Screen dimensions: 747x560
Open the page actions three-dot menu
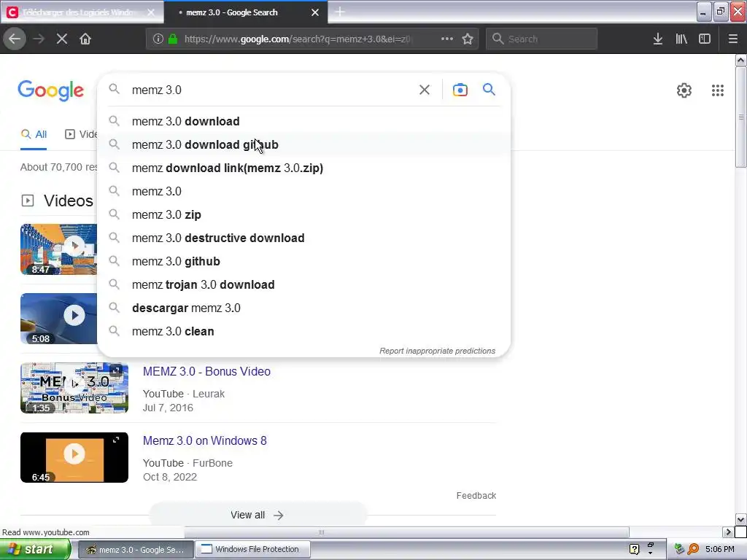coord(447,39)
